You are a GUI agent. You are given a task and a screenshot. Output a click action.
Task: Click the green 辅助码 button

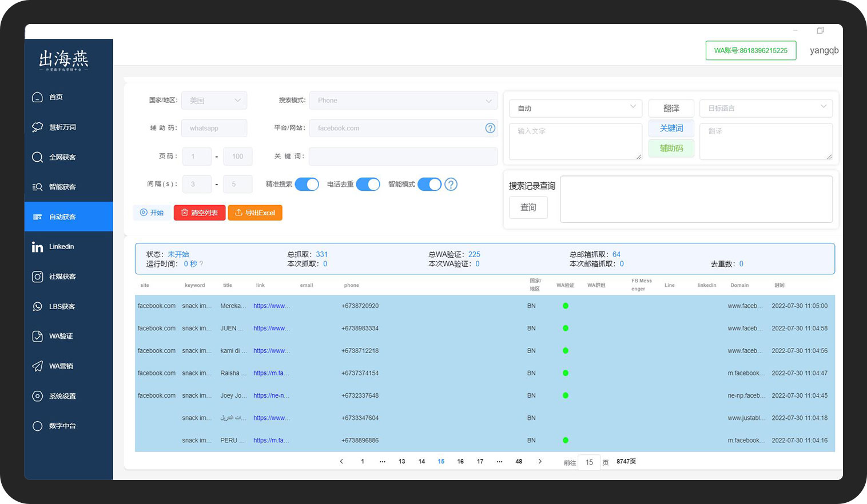pos(671,148)
